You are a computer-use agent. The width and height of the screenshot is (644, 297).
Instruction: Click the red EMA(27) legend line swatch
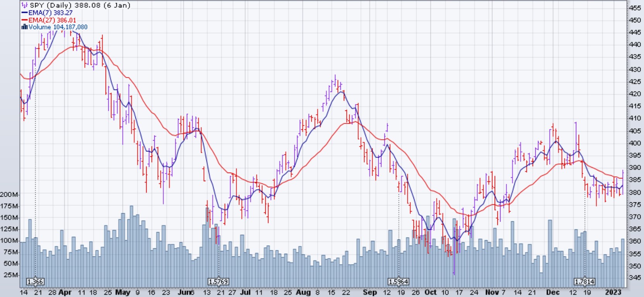[25, 20]
